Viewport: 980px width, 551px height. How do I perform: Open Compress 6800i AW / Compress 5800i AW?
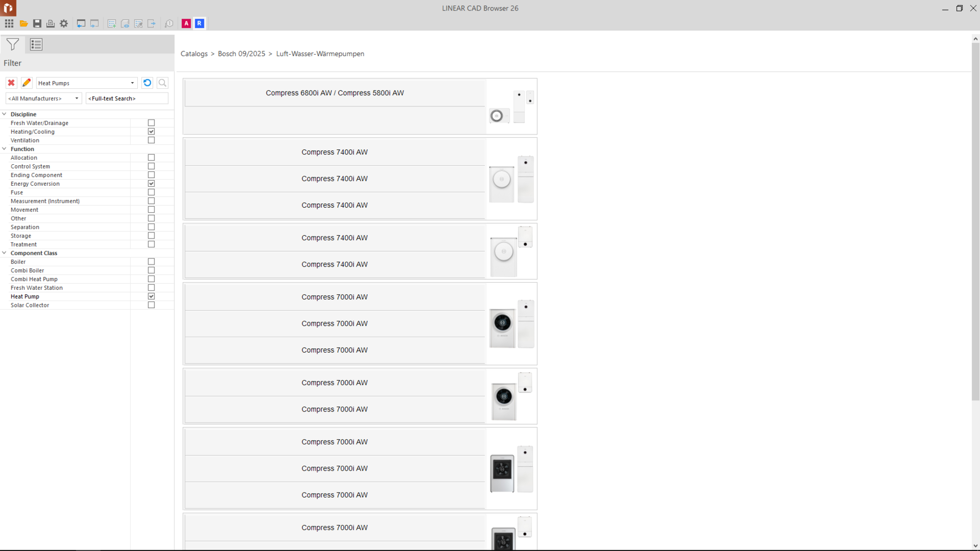(335, 93)
